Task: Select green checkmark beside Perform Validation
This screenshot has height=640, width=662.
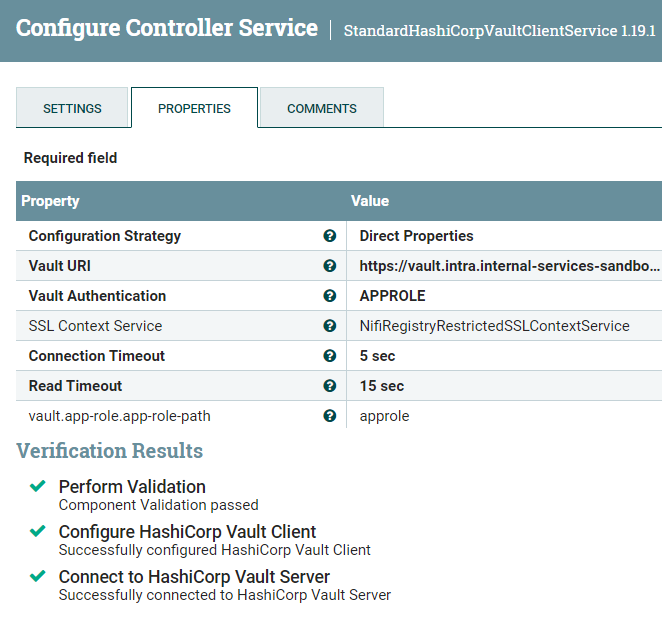Action: point(38,486)
